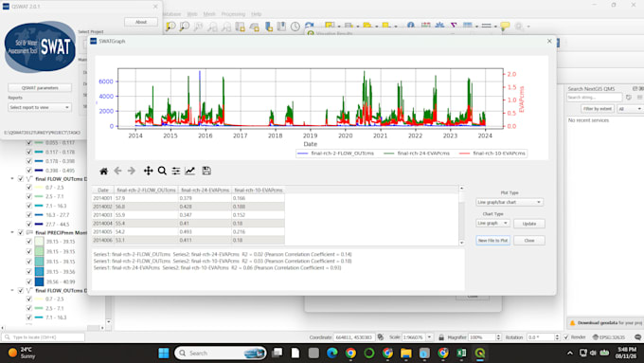The image size is (644, 363).
Task: Open the configure subplots sliders tool
Action: click(176, 171)
